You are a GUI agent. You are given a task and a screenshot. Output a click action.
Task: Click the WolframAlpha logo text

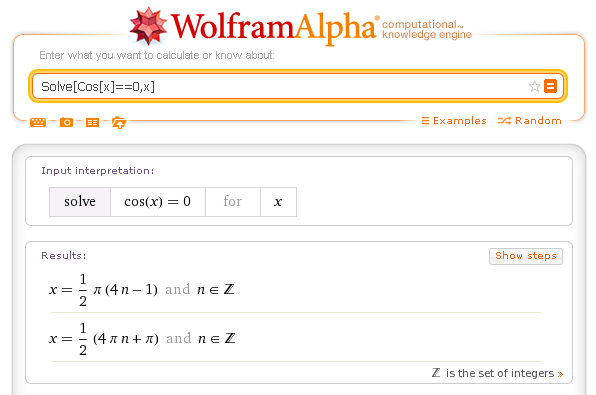(274, 27)
